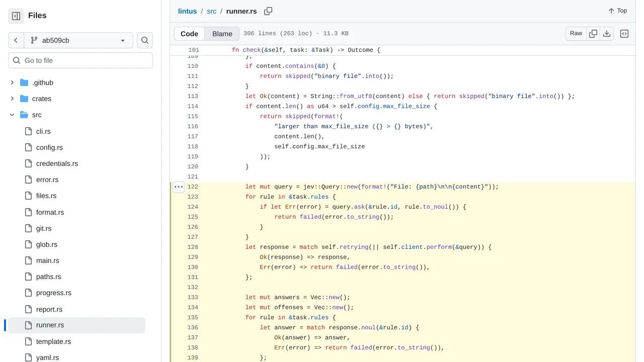Viewport: 644px width, 362px height.
Task: Click line number 128
Action: (192, 247)
